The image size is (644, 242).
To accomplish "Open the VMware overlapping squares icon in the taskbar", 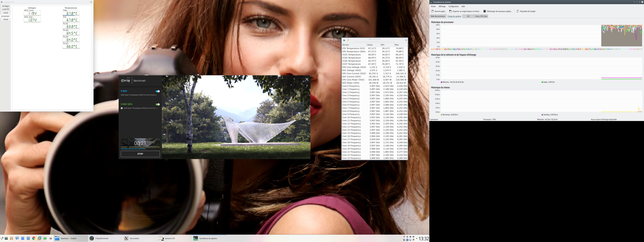I will coord(39,238).
